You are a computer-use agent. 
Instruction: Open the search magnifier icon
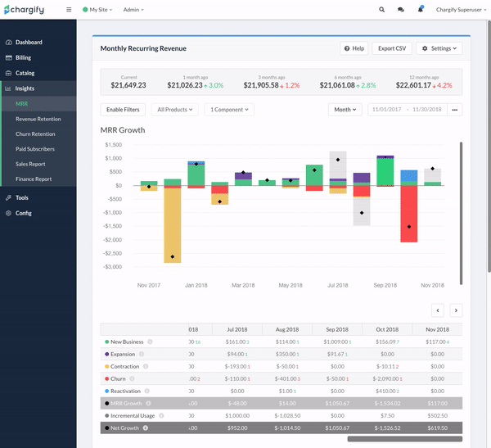[381, 10]
